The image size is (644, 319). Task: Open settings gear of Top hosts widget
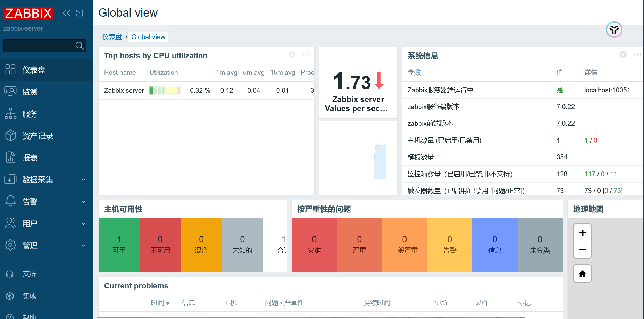292,54
